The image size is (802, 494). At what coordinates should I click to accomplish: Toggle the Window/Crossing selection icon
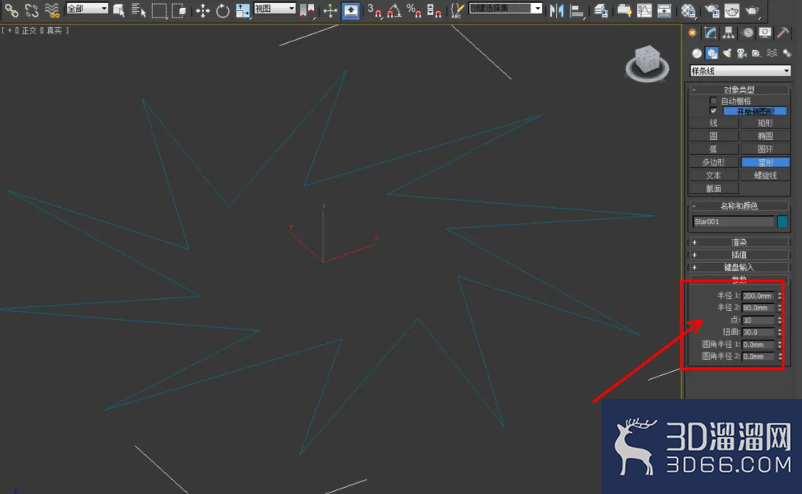(x=179, y=10)
